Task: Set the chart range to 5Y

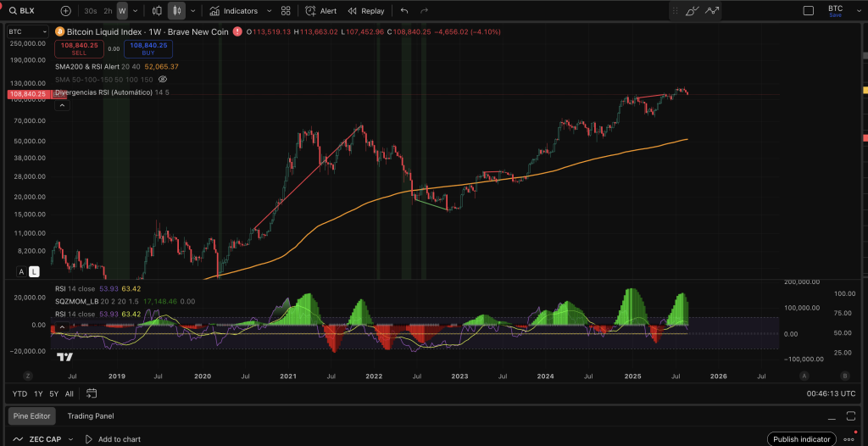Action: coord(53,393)
